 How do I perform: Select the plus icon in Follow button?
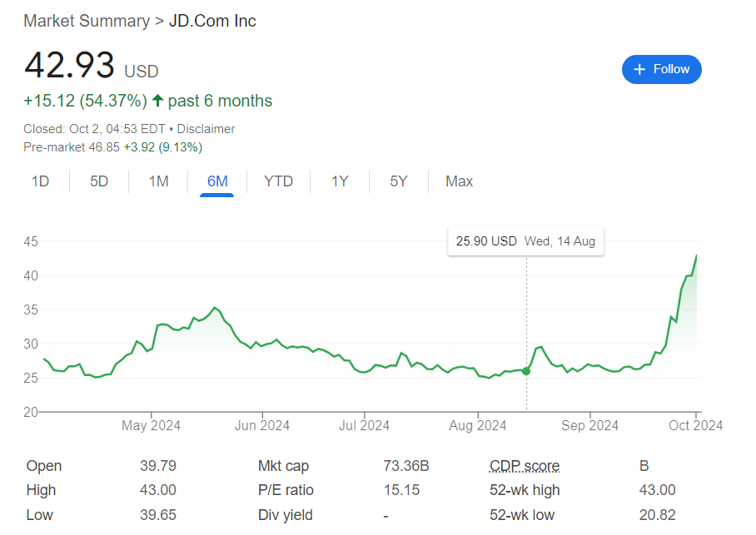[639, 69]
